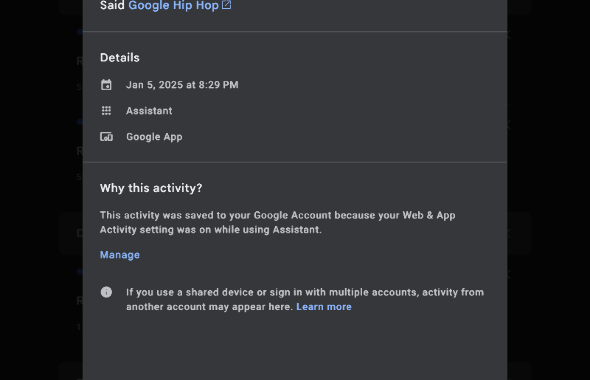
Task: Click the info icon beside shared device notice
Action: pos(106,292)
